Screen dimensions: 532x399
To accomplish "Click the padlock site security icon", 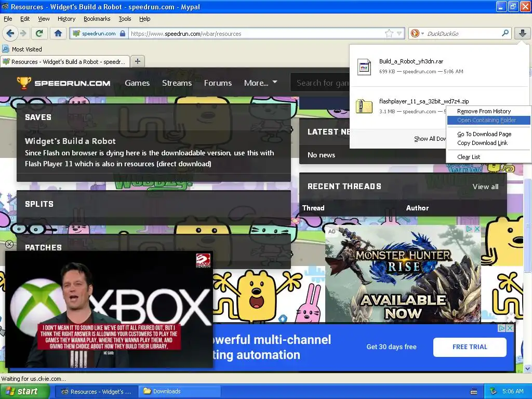I will click(x=123, y=33).
